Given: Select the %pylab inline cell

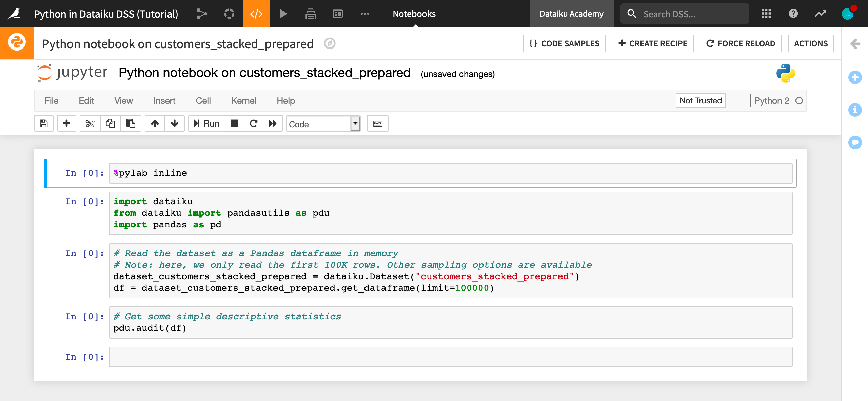Looking at the screenshot, I should (x=450, y=173).
